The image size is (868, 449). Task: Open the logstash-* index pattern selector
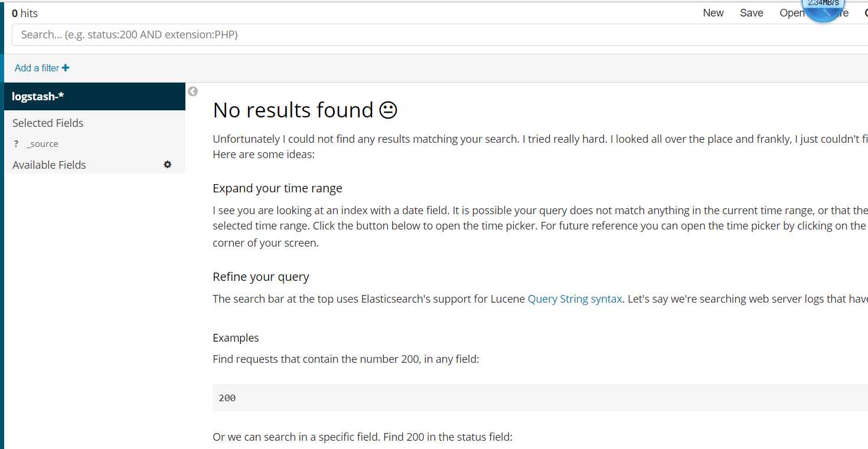point(94,96)
